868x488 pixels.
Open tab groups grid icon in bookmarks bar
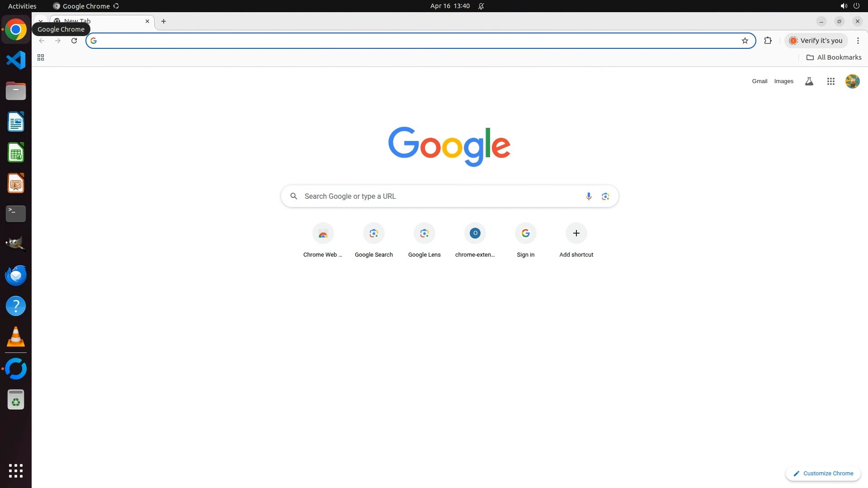click(41, 57)
